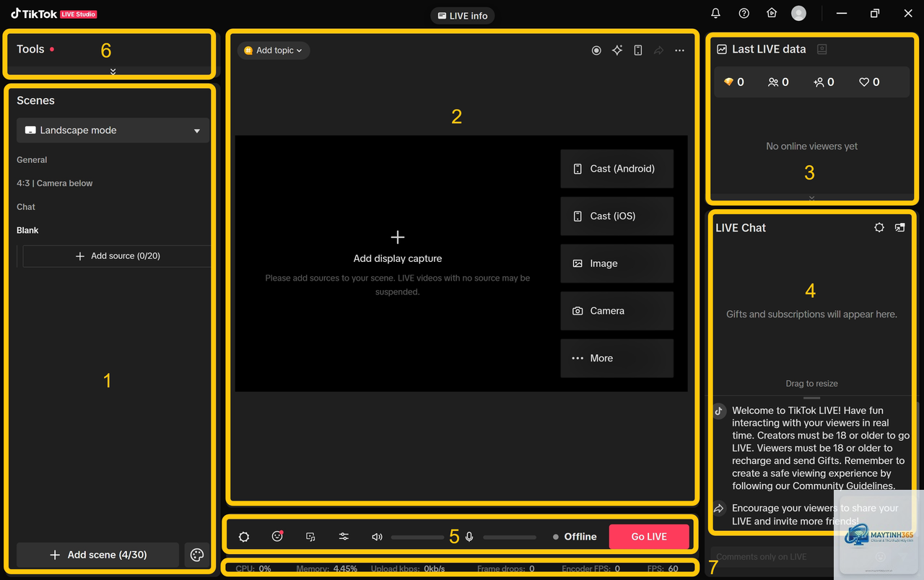This screenshot has width=924, height=580.
Task: Open the Landscape mode dropdown
Action: (113, 131)
